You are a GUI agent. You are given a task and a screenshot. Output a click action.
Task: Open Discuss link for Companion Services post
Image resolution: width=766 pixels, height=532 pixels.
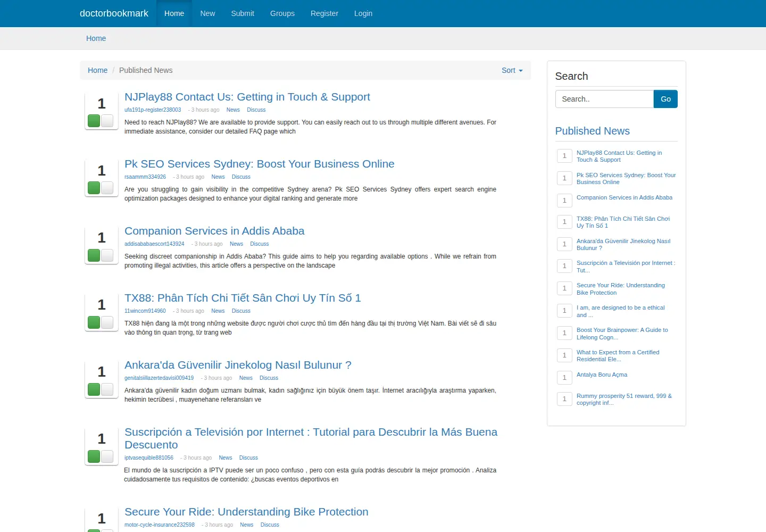[260, 244]
